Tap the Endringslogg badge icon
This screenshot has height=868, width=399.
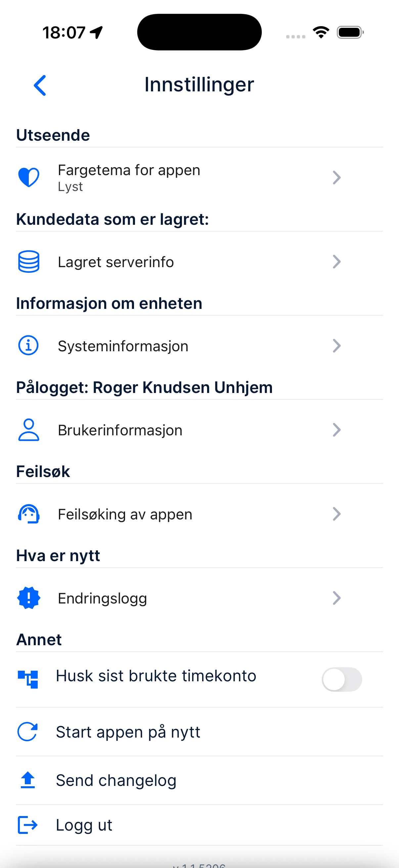(x=29, y=598)
